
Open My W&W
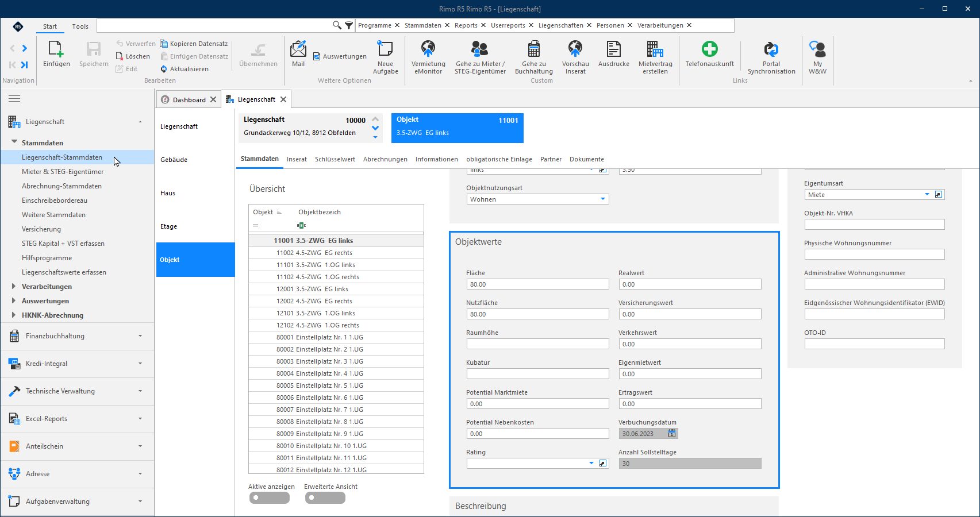pyautogui.click(x=817, y=57)
